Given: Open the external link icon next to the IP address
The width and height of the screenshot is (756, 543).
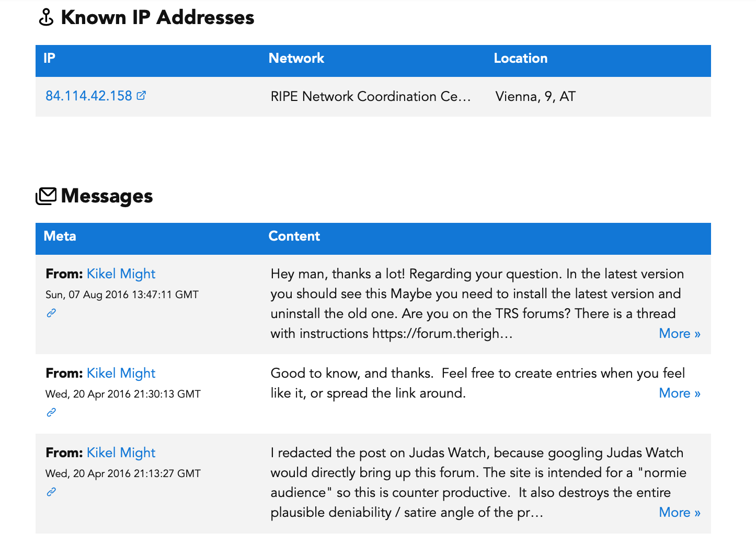Looking at the screenshot, I should coord(141,96).
